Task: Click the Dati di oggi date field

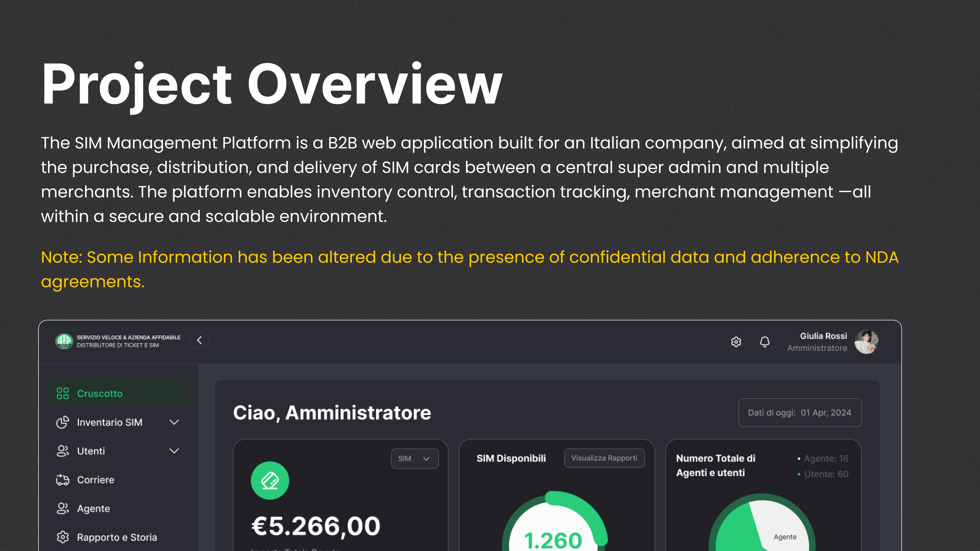Action: (x=800, y=413)
